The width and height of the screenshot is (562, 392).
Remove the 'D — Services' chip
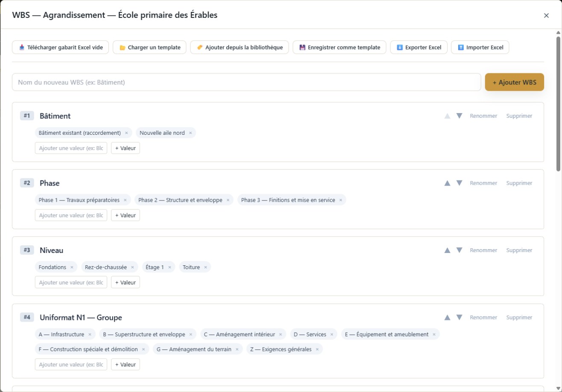click(x=332, y=334)
